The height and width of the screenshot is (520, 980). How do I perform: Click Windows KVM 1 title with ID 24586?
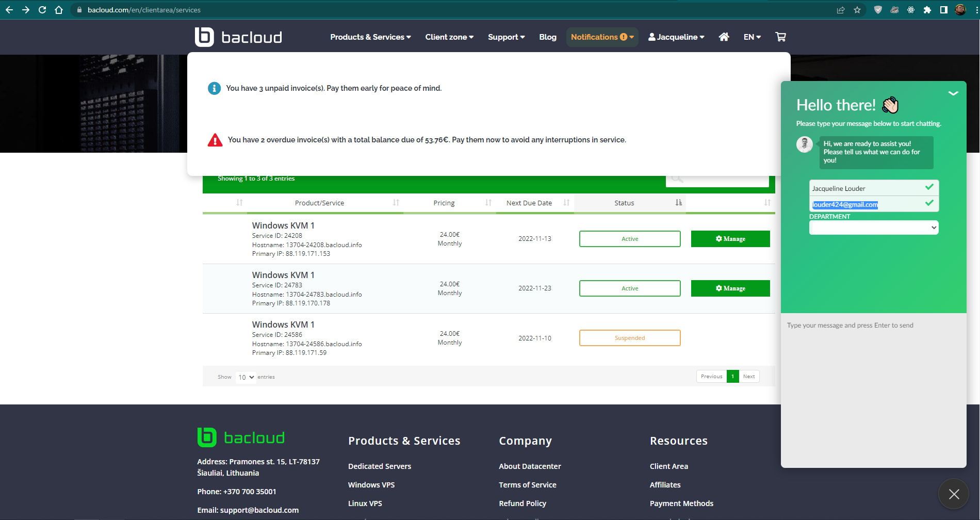[283, 324]
